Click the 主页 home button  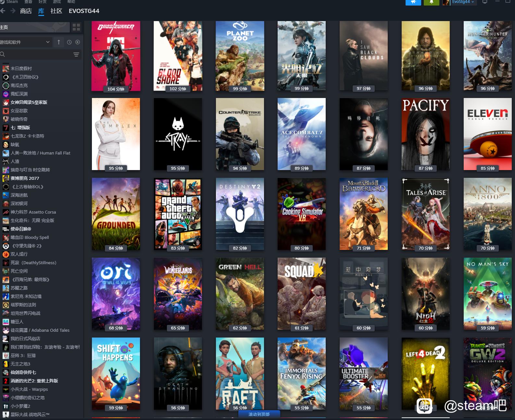pos(35,27)
